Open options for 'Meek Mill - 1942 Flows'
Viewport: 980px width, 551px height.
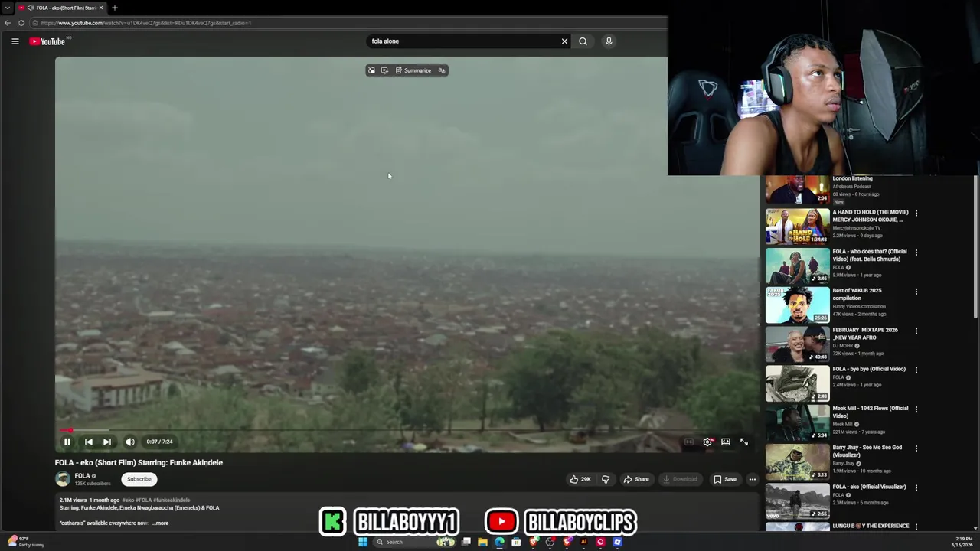click(916, 409)
